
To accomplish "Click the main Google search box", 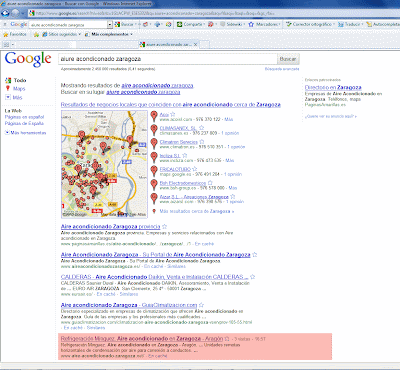I will tap(168, 59).
